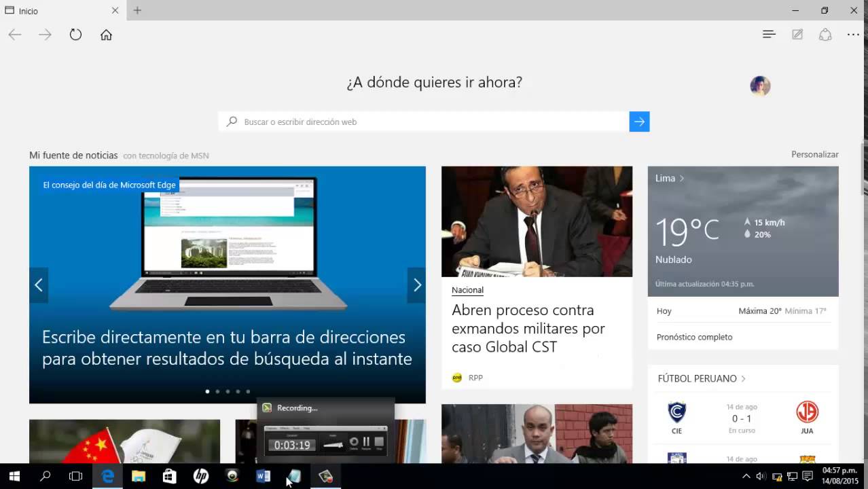Viewport: 868px width, 489px height.
Task: Open the HP taskbar icon
Action: 201,476
